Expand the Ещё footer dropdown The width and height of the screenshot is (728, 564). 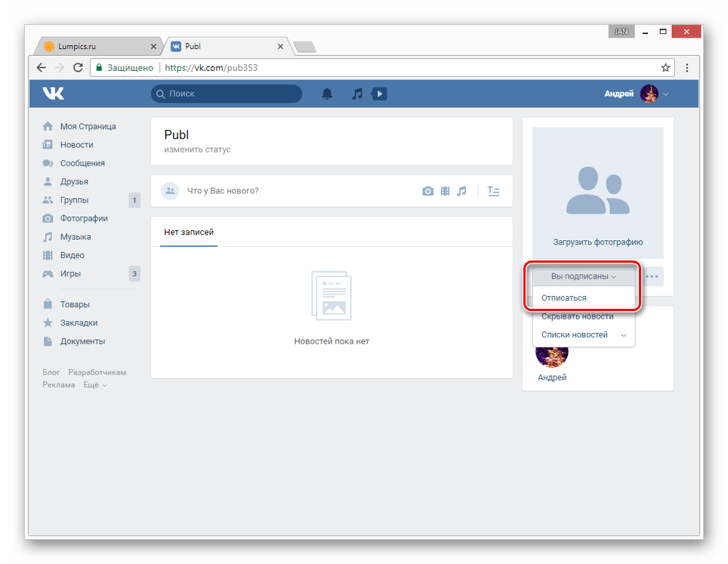pos(94,385)
